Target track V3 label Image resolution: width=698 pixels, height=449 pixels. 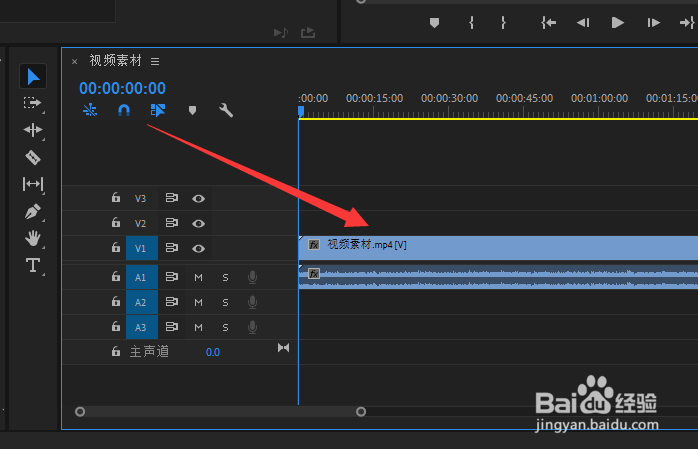coord(141,198)
